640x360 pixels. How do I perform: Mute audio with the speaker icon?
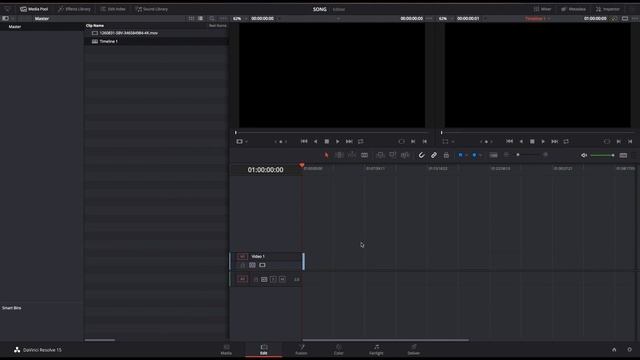(584, 155)
